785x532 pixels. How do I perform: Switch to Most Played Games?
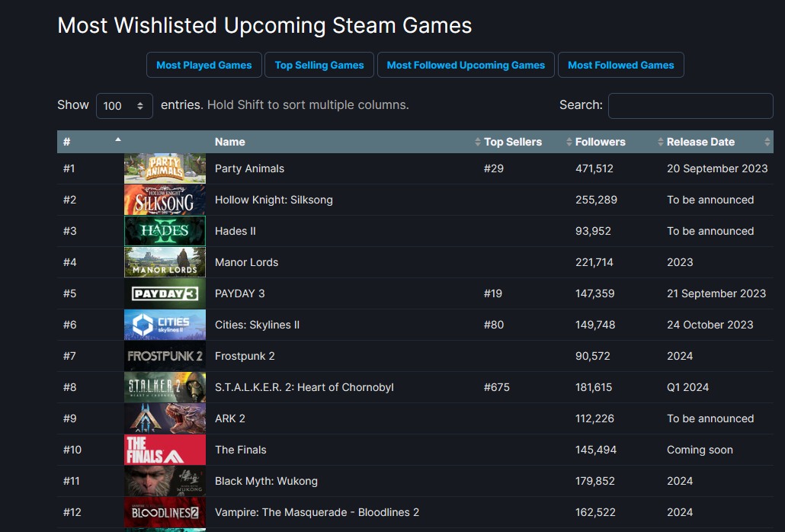click(x=203, y=65)
